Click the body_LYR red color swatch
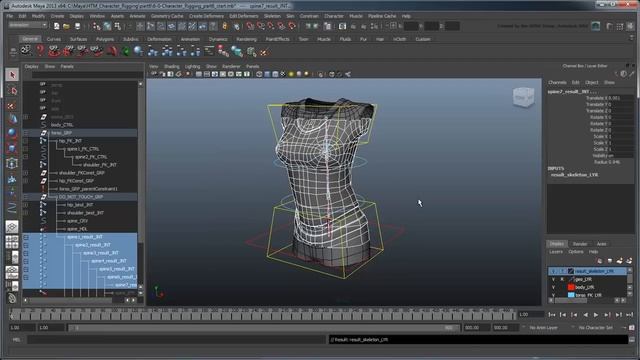The width and height of the screenshot is (640, 360). pos(571,287)
